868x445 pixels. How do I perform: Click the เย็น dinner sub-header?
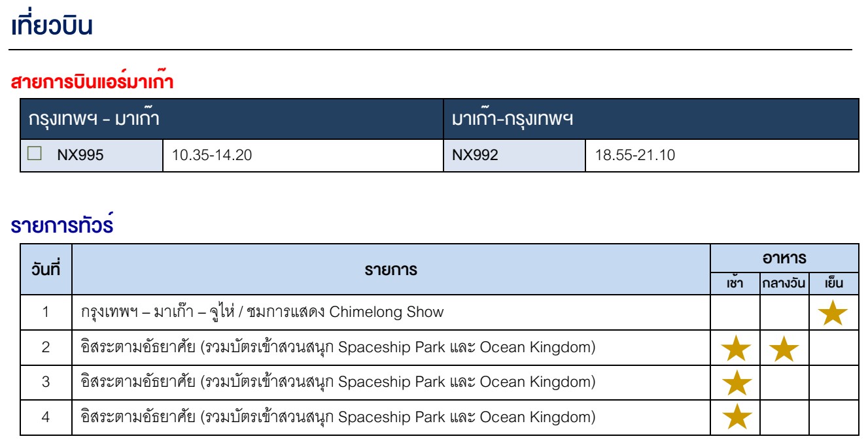pos(833,284)
